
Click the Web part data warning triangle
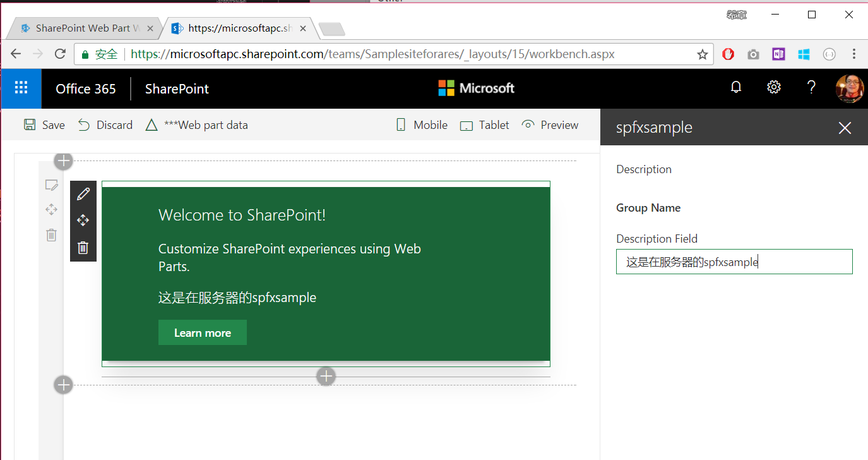(151, 124)
